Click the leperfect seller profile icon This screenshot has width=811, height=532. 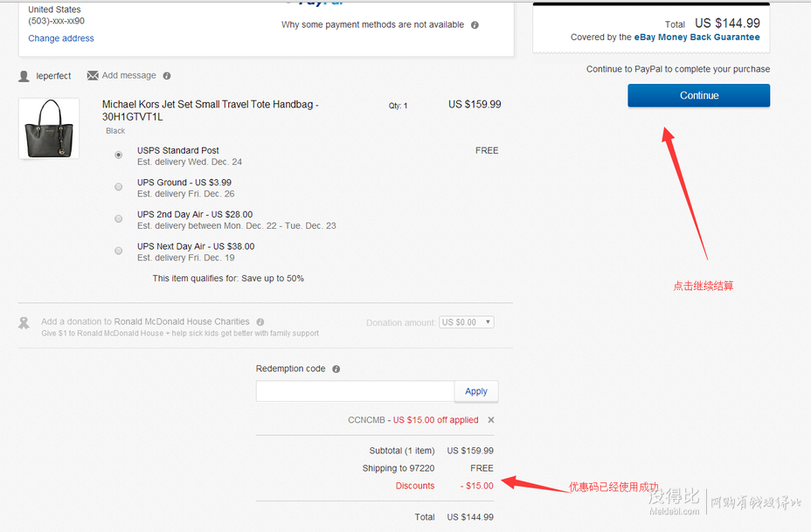coord(24,76)
